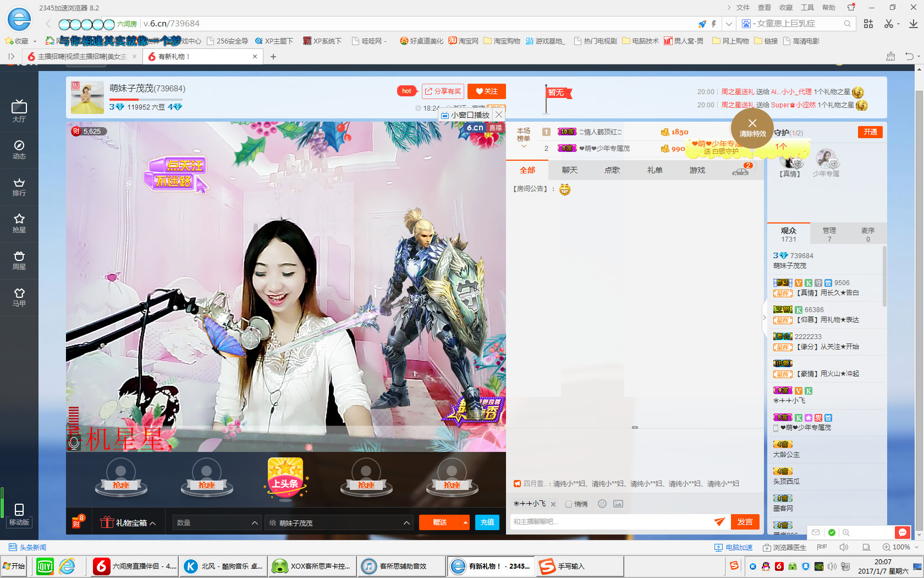The width and height of the screenshot is (924, 578).
Task: Open the browser apps grid icon
Action: pos(868,24)
